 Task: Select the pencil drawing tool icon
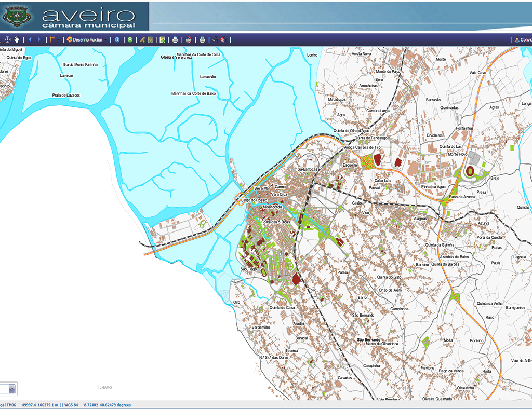pyautogui.click(x=142, y=39)
